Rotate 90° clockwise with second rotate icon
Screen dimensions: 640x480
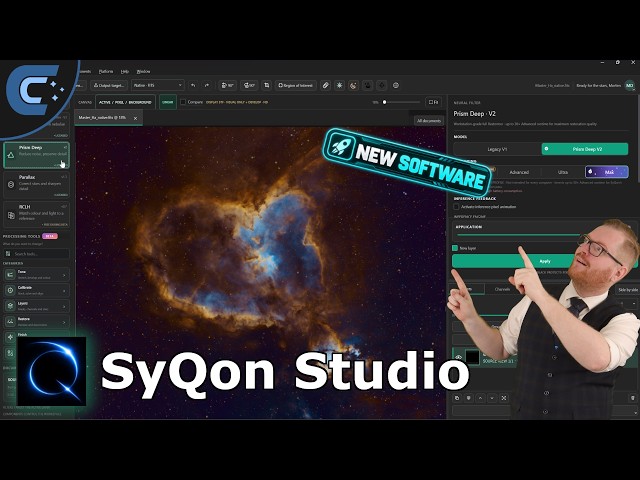[249, 85]
